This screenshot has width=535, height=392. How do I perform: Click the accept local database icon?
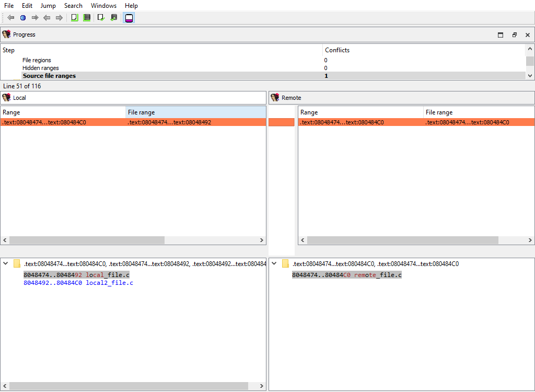pyautogui.click(x=87, y=17)
